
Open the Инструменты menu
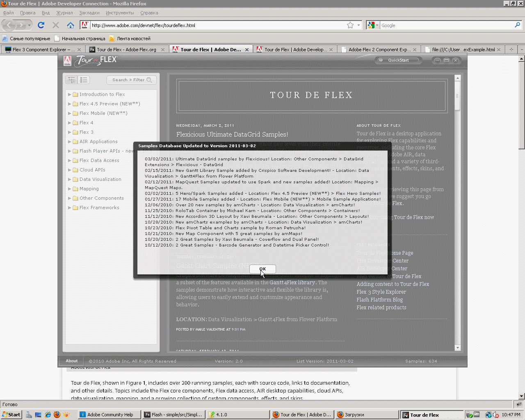tap(120, 13)
